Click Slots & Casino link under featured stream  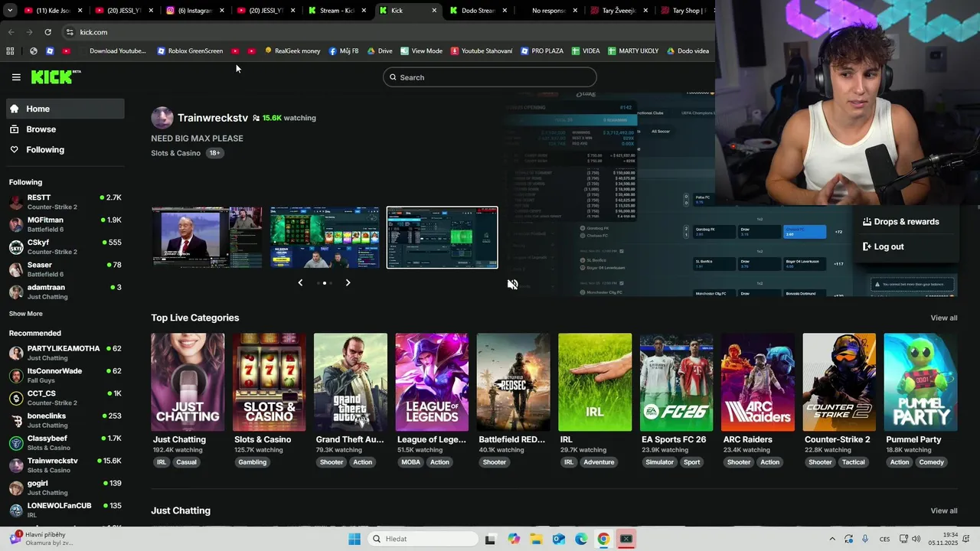175,153
